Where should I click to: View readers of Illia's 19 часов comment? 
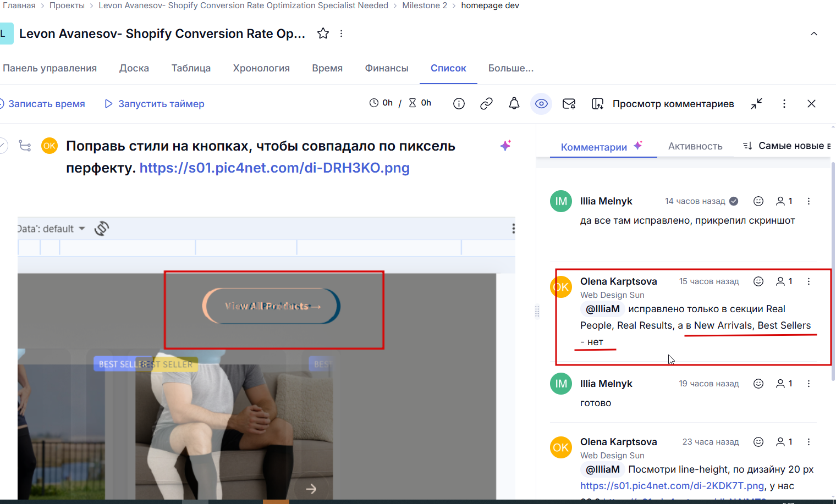tap(784, 384)
